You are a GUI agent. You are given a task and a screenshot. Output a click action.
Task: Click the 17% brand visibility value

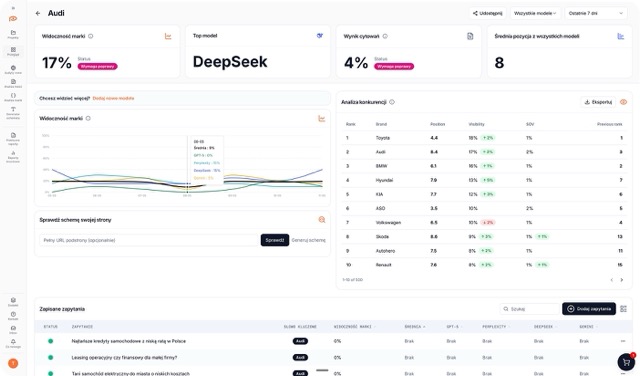pyautogui.click(x=57, y=63)
